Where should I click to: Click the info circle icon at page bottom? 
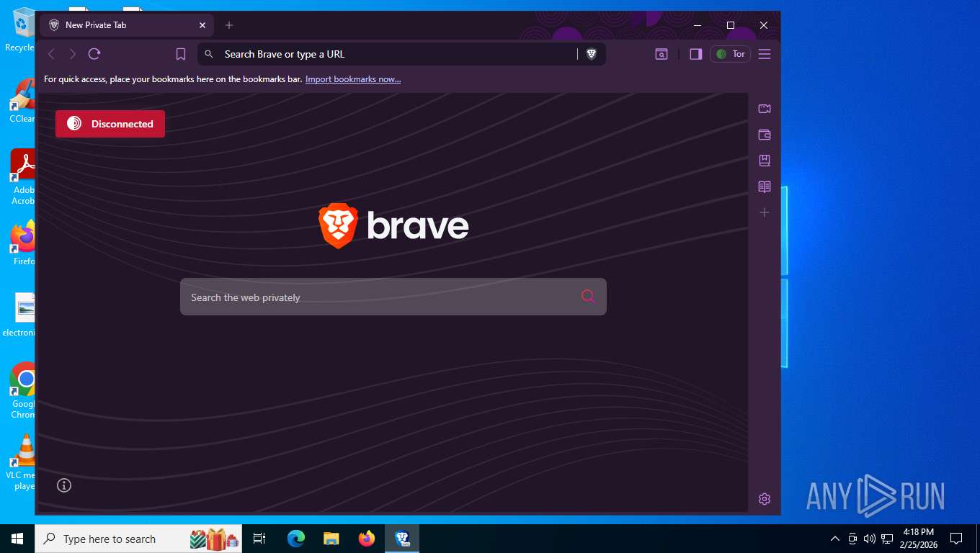point(64,485)
